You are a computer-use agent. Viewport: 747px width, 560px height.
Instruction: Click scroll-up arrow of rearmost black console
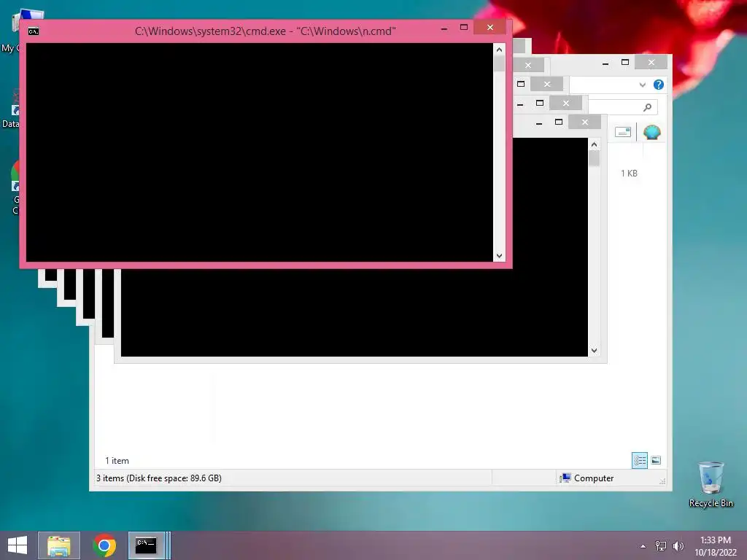coord(594,144)
